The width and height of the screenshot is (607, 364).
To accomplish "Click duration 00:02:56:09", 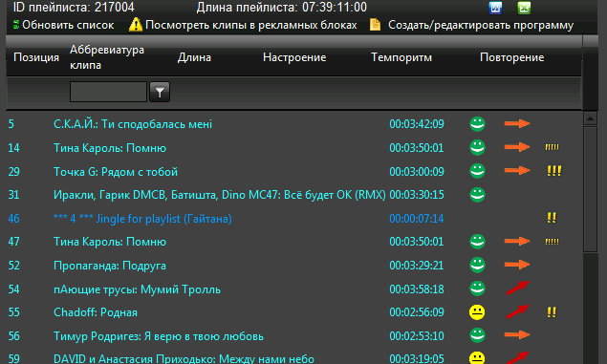I will (x=417, y=312).
